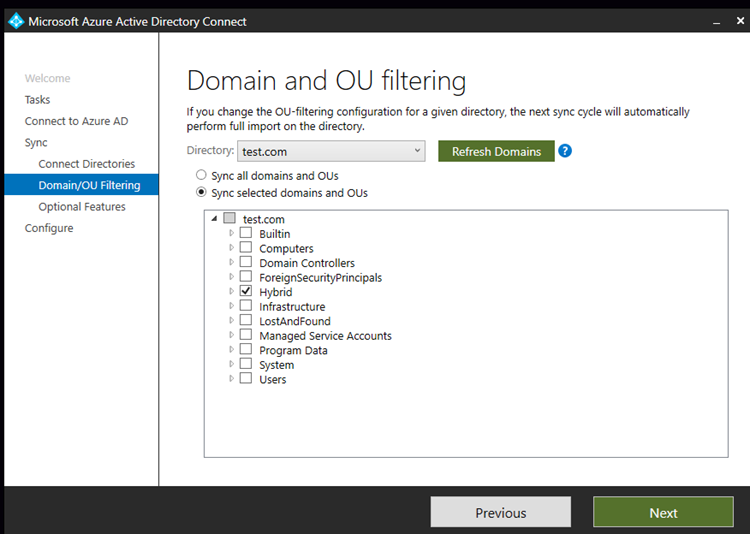Select the Users tree label
This screenshot has width=750, height=534.
tap(273, 379)
